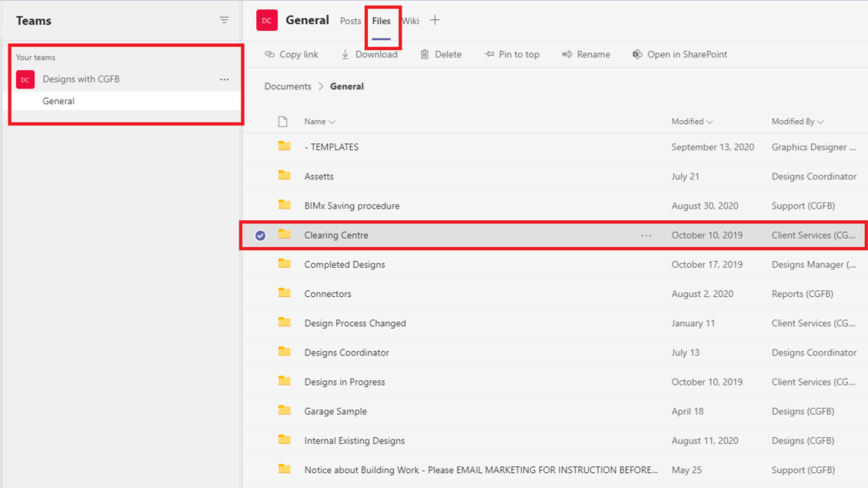868x488 pixels.
Task: Open more options for Clearing Centre
Action: pos(646,234)
